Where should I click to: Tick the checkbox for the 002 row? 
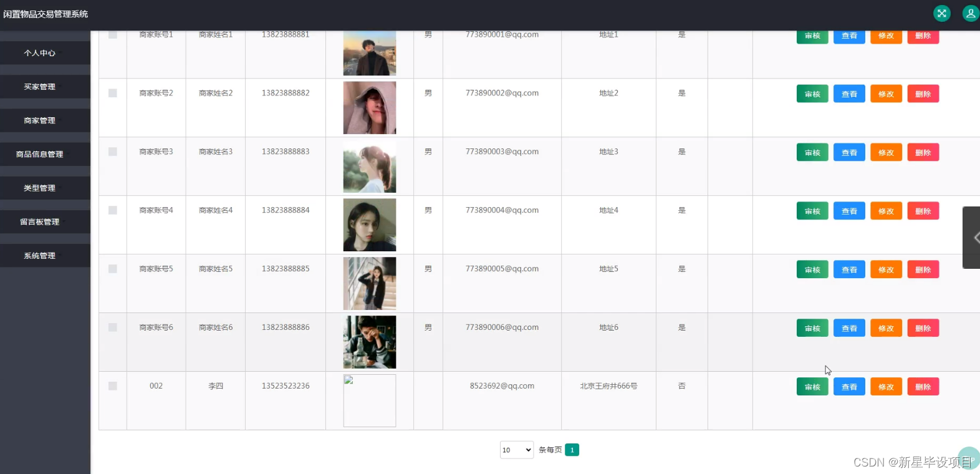coord(113,386)
